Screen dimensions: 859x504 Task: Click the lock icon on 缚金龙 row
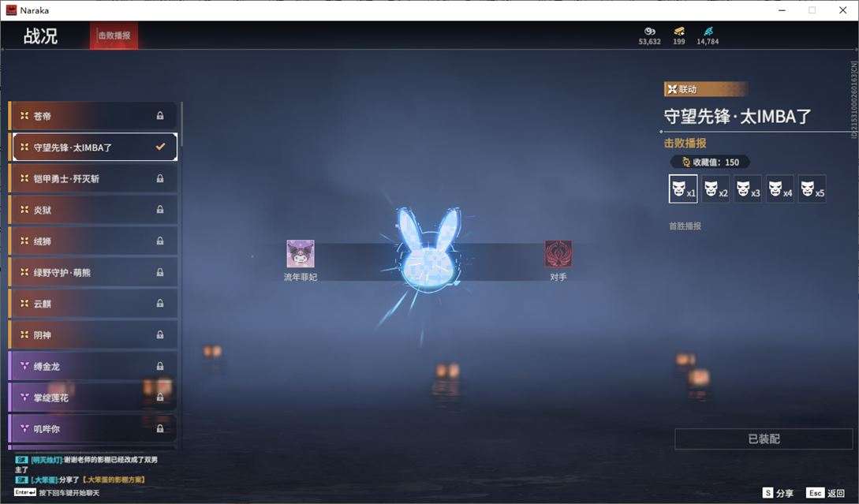(x=160, y=365)
